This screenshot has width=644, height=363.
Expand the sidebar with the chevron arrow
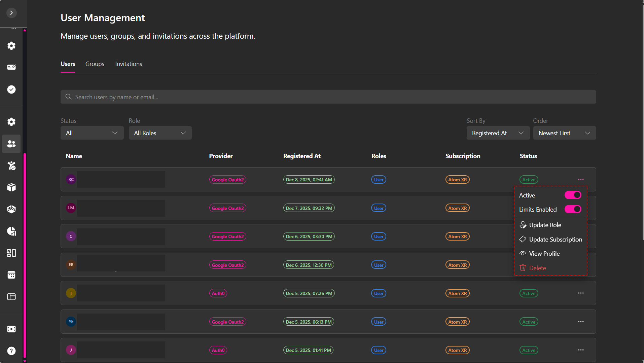[11, 13]
